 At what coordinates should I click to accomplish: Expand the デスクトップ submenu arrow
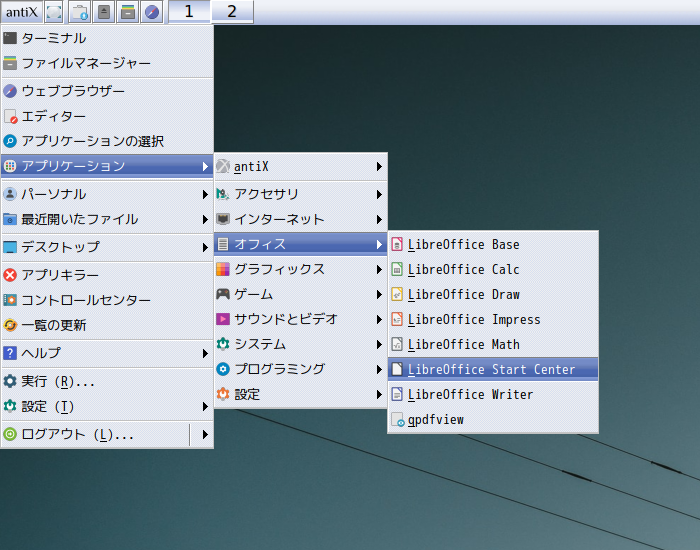click(205, 247)
